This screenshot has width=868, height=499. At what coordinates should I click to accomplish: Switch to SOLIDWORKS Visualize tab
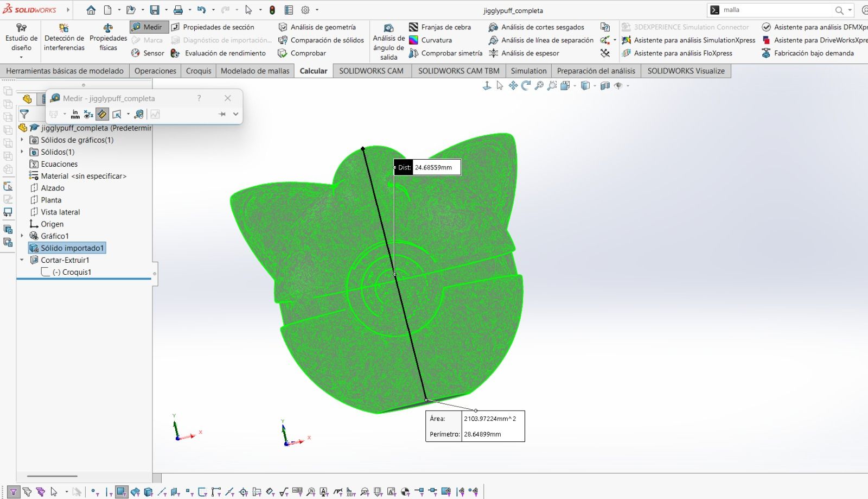click(x=686, y=71)
